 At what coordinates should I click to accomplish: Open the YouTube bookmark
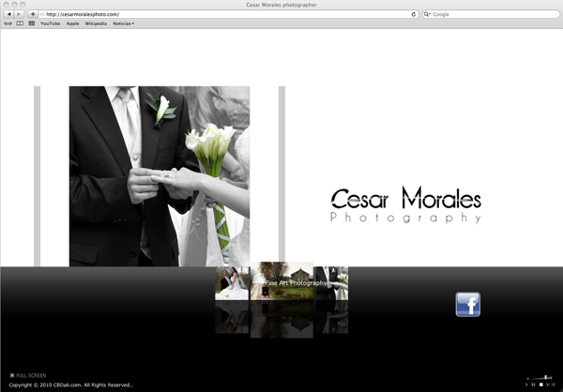coord(50,23)
